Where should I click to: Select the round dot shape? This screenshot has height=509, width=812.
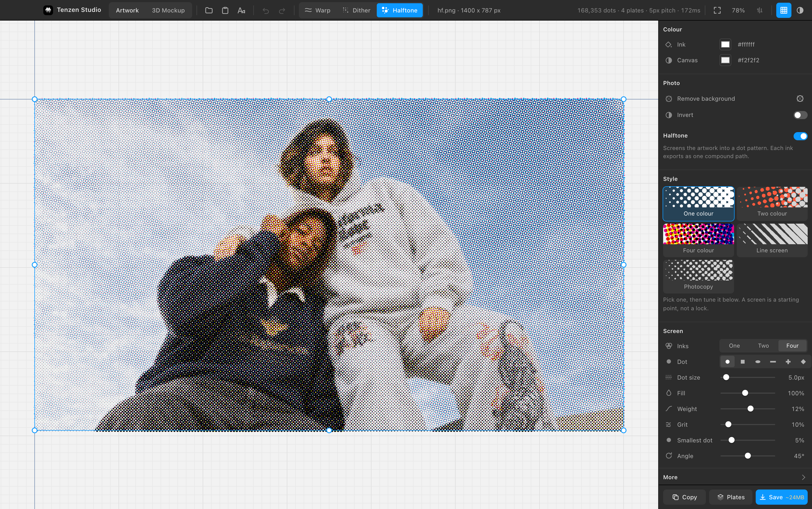point(728,362)
